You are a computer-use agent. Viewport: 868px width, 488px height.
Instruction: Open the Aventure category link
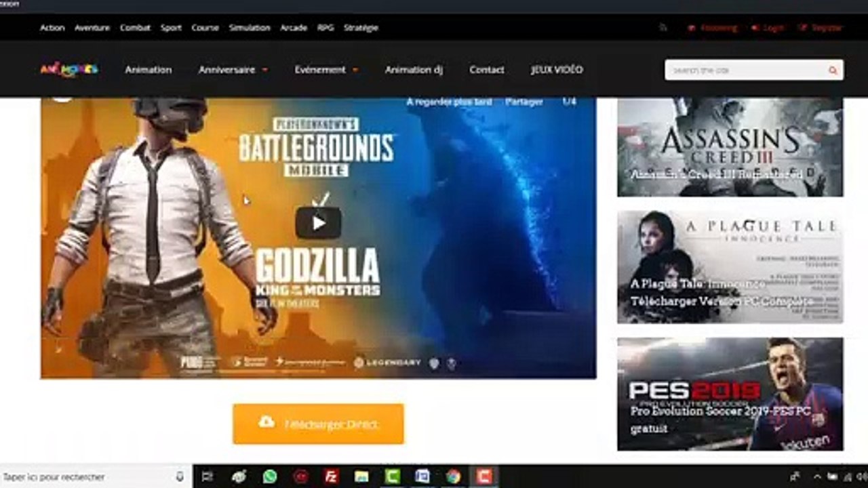point(92,28)
